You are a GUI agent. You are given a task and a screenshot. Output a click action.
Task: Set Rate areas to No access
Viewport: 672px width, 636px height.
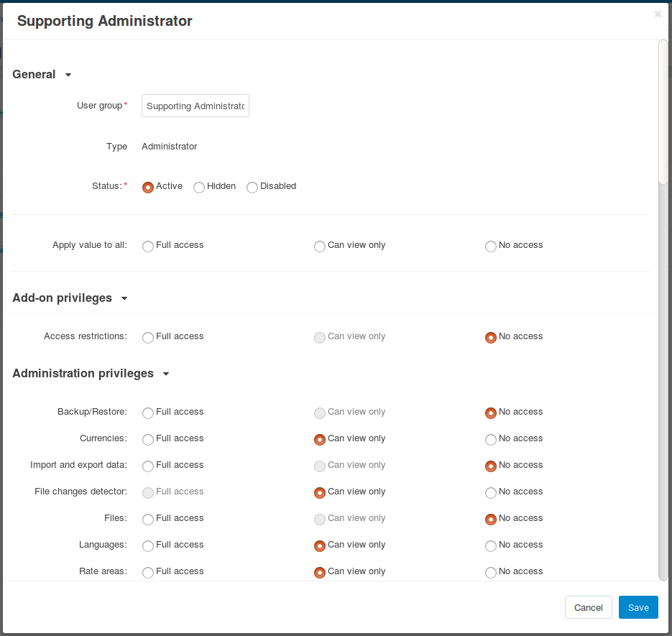pyautogui.click(x=491, y=573)
